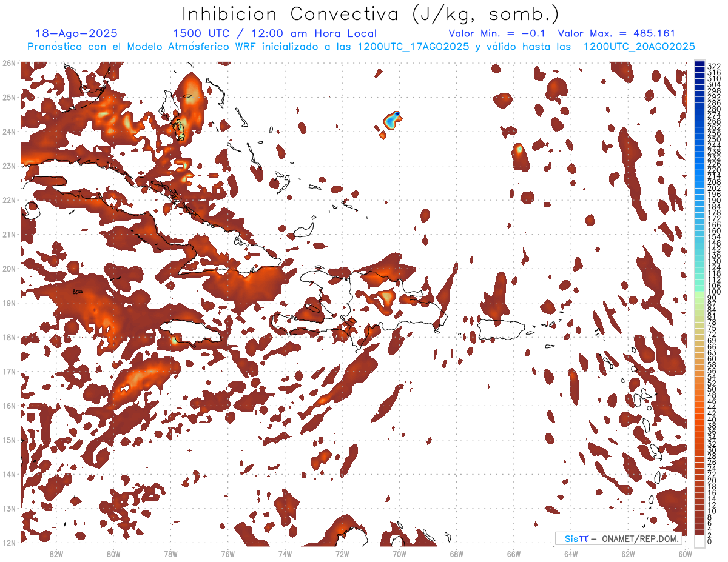The image size is (728, 562).
Task: Select the "72W" longitude label
Action: [342, 554]
